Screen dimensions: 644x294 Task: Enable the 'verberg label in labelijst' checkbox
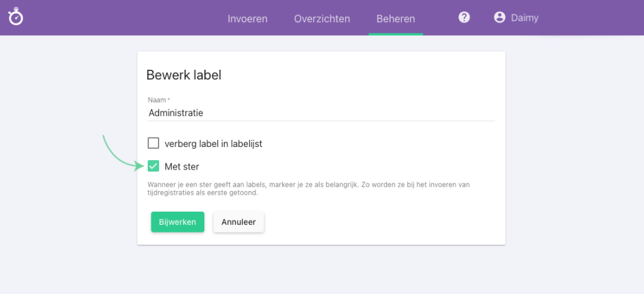[153, 143]
